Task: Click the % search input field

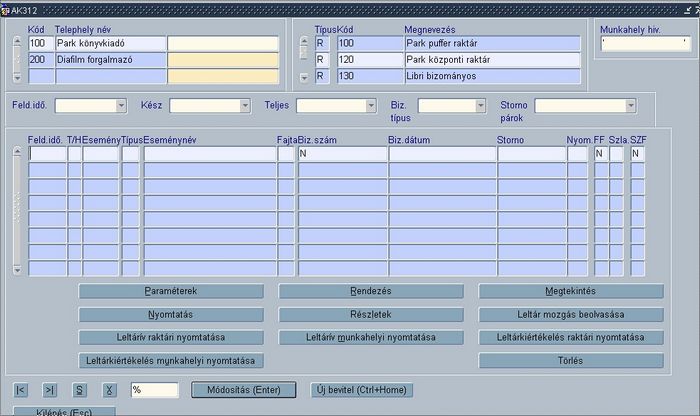Action: 154,390
